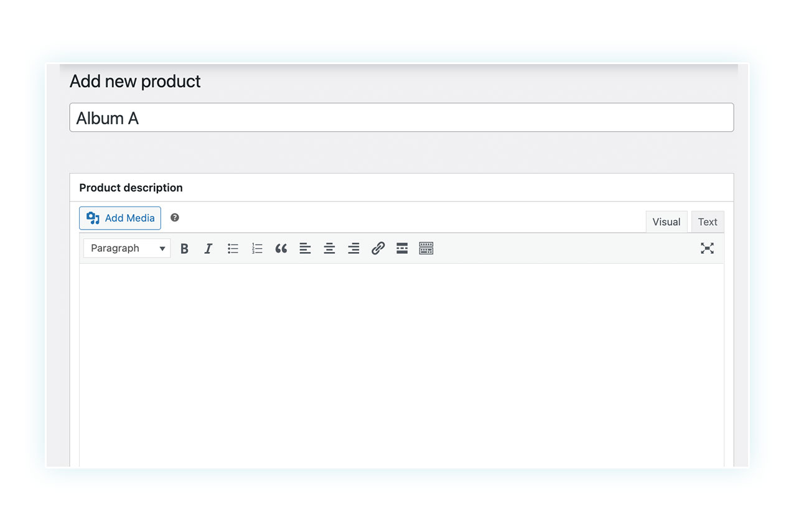This screenshot has height=532, width=809.
Task: Open the Paragraph format dropdown
Action: [127, 248]
